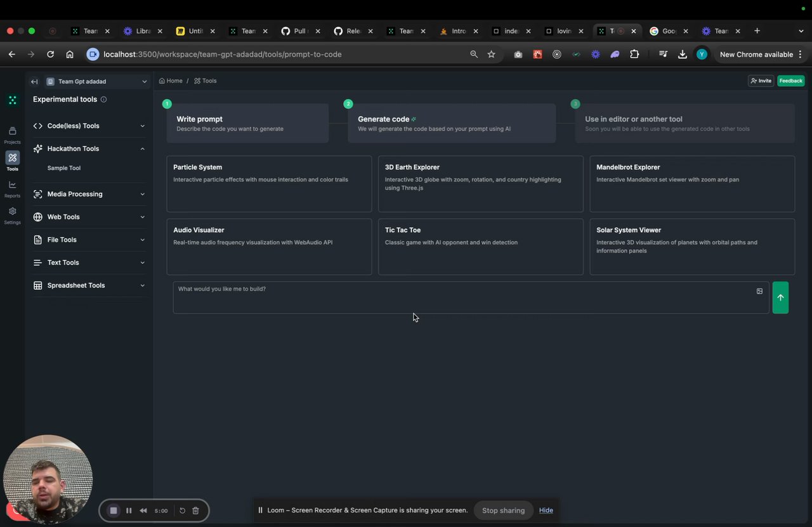This screenshot has width=812, height=527.
Task: Collapse sidebar with the arrow-left icon
Action: (34, 81)
